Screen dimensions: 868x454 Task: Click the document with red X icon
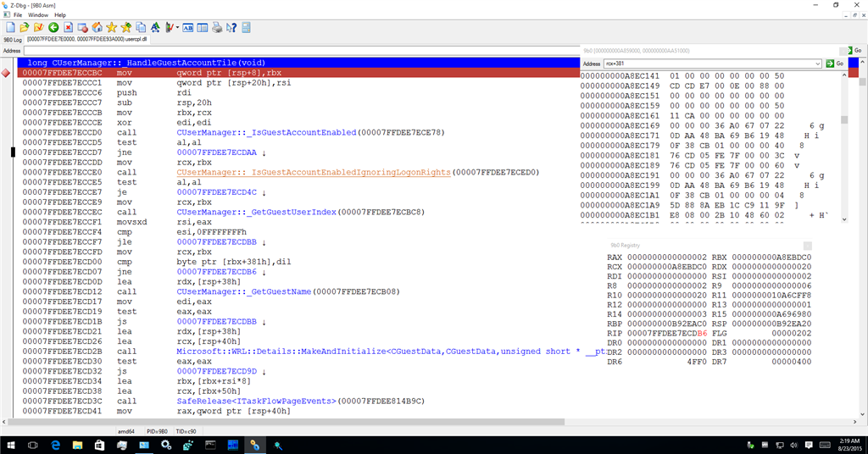(68, 27)
